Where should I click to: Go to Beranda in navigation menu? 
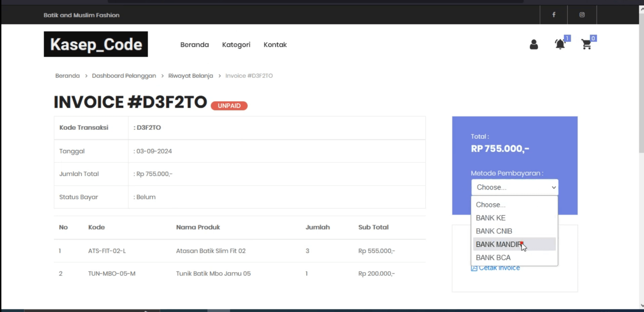coord(195,45)
